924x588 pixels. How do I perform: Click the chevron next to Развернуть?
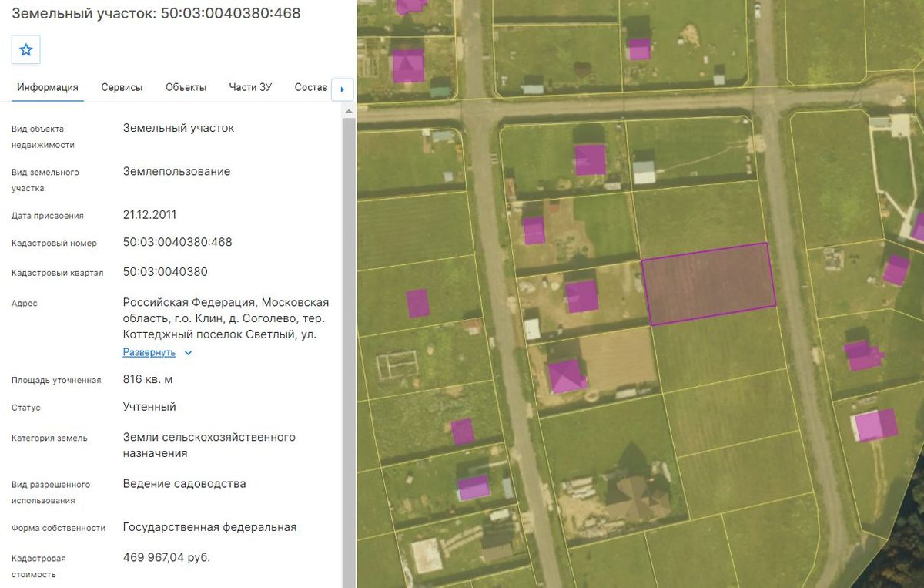[x=188, y=353]
